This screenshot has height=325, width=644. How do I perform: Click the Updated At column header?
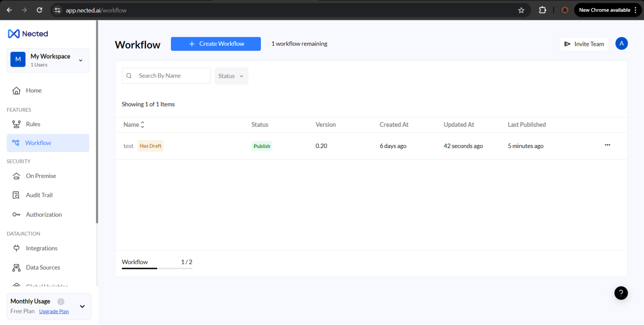(x=459, y=125)
